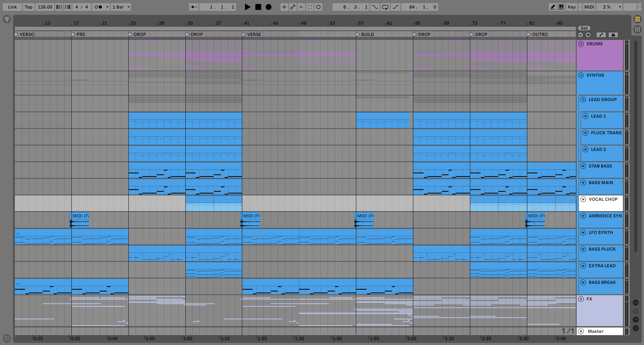Click the Set locator button

coord(584,28)
